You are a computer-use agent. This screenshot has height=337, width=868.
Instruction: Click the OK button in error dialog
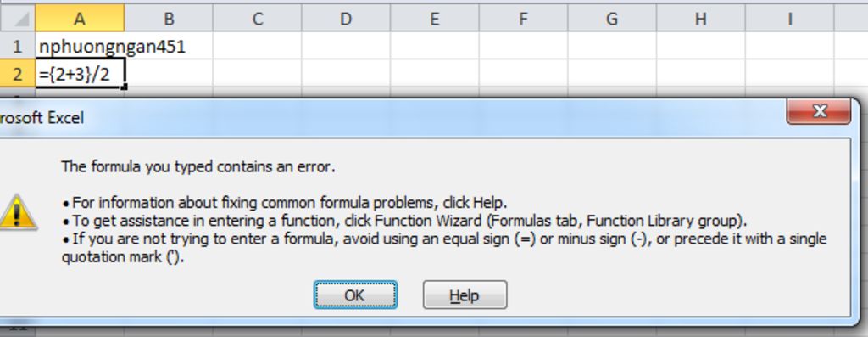click(x=355, y=295)
